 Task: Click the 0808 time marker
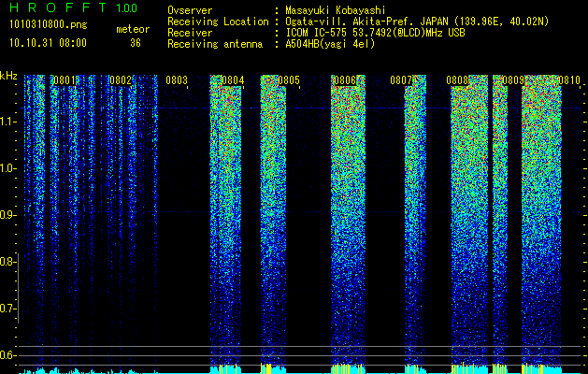point(457,80)
